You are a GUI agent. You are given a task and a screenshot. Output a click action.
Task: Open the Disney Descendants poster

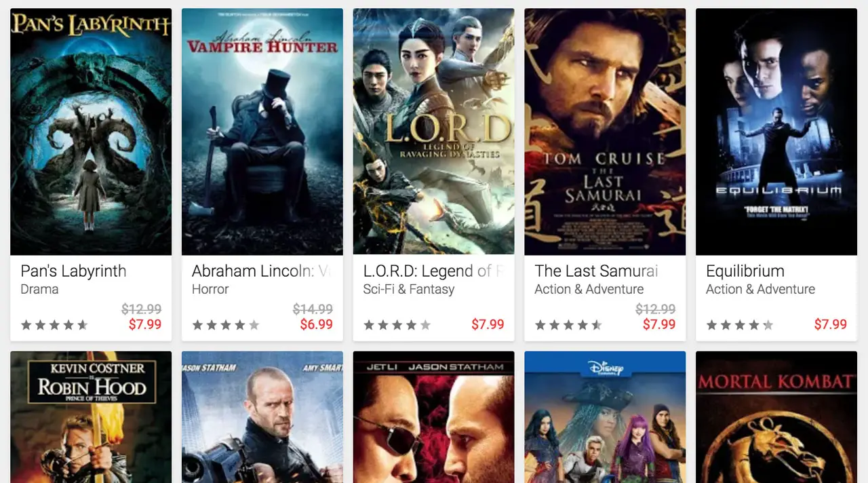605,417
